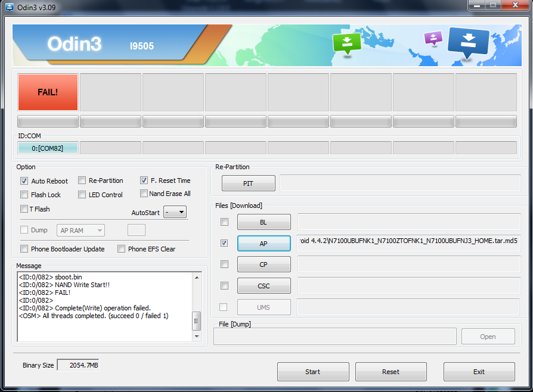Click the purple download bubble icon in banner
The width and height of the screenshot is (533, 392).
tap(433, 38)
